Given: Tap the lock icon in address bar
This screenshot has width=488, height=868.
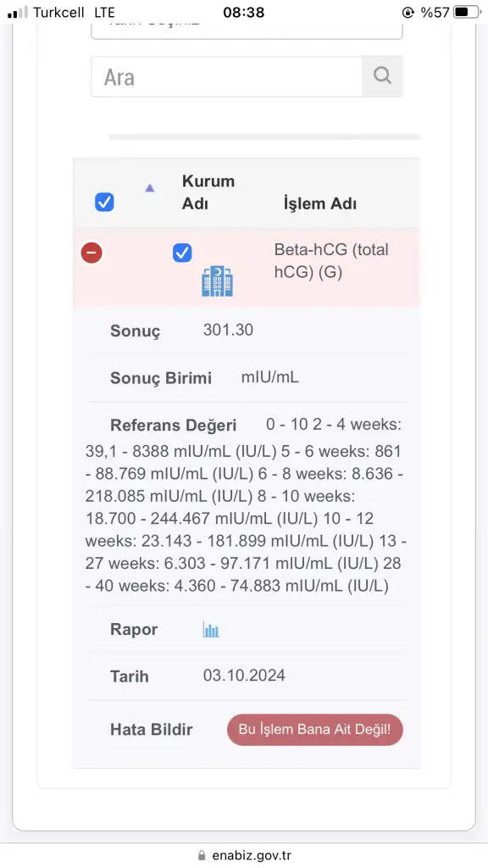Looking at the screenshot, I should coord(202,855).
